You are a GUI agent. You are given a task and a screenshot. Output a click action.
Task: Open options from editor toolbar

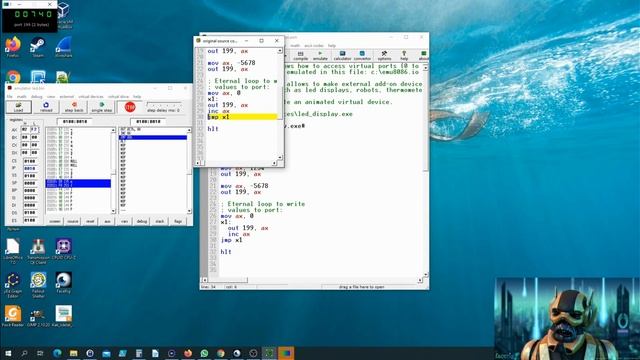click(384, 56)
